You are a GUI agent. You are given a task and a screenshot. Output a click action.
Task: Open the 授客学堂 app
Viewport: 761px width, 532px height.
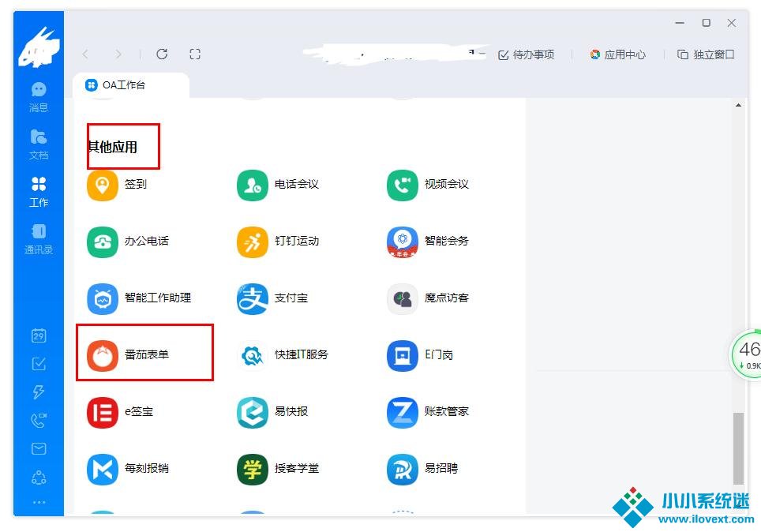click(x=278, y=469)
